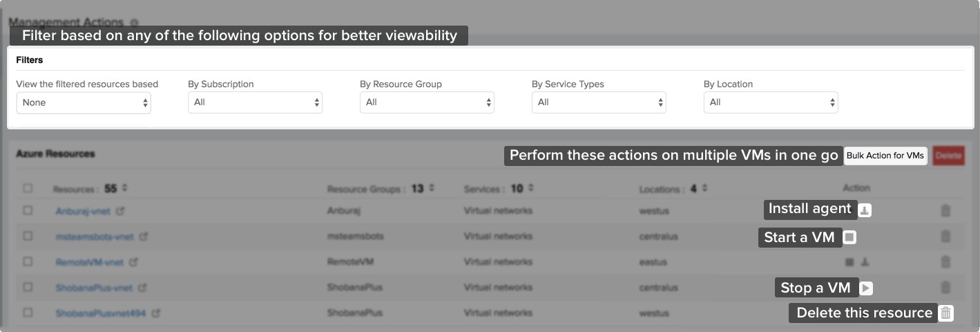The height and width of the screenshot is (332, 980).
Task: Open Anburaj-vnet external link icon
Action: coord(120,211)
